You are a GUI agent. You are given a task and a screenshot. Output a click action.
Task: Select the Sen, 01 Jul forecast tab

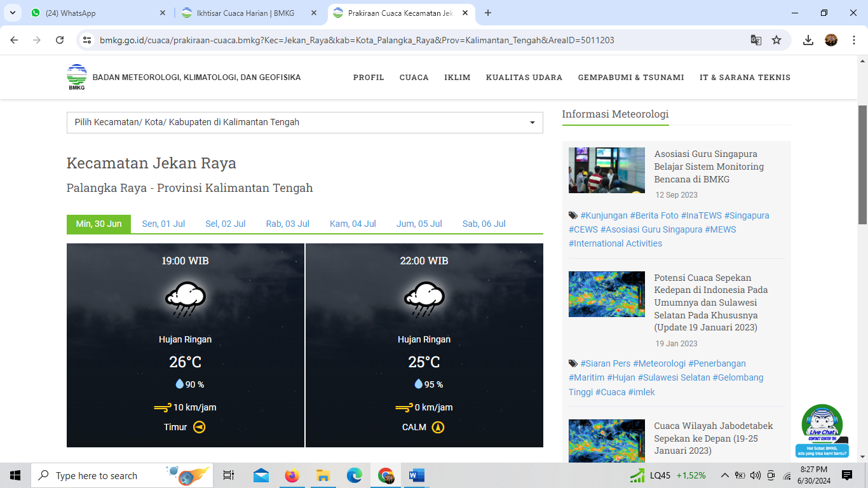[163, 224]
